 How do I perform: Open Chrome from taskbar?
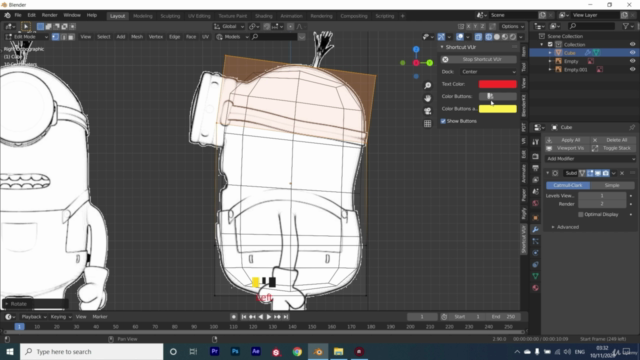(x=297, y=351)
